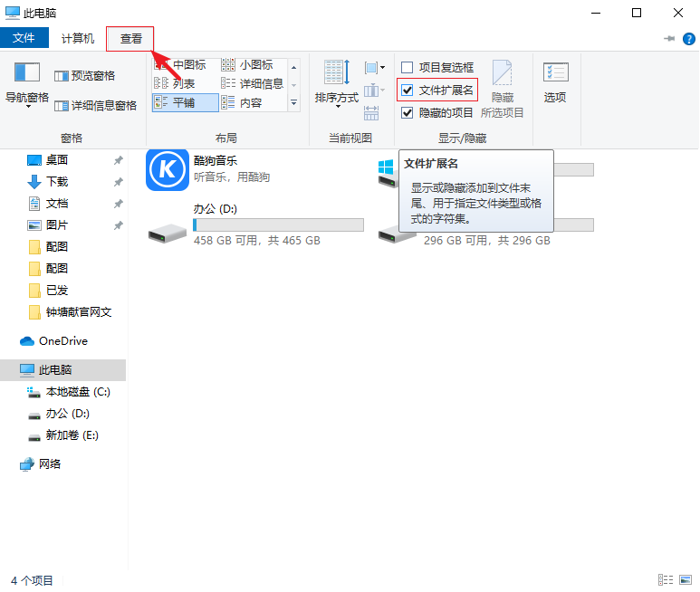Open the 分组依据 group by dropdown
700x592 pixels.
[374, 68]
